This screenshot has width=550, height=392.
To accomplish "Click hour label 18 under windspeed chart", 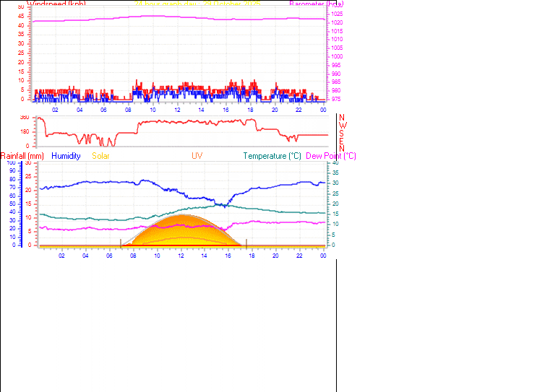I will point(250,110).
